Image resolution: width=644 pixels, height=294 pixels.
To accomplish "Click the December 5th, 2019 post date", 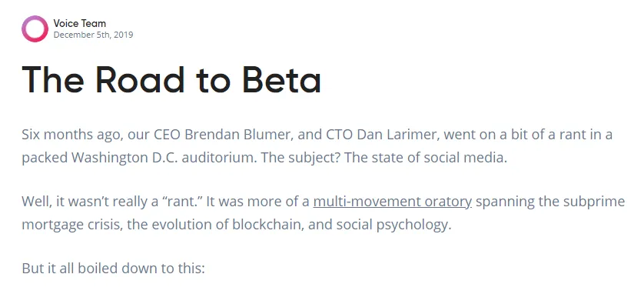I will click(93, 35).
